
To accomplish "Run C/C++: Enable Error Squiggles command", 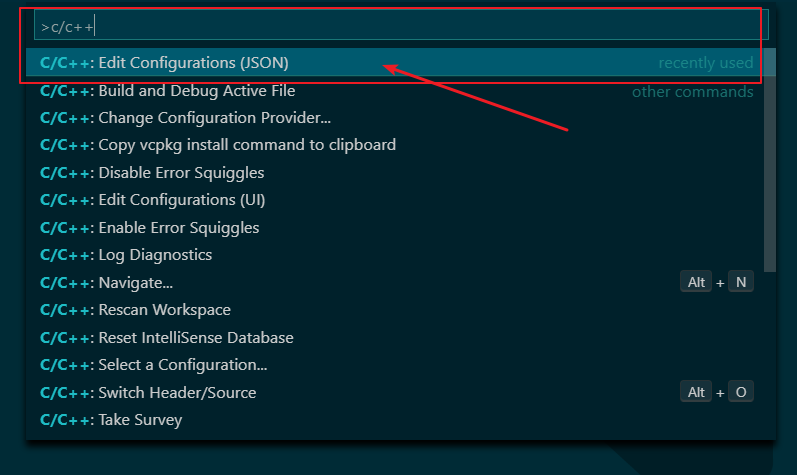I will [x=150, y=228].
